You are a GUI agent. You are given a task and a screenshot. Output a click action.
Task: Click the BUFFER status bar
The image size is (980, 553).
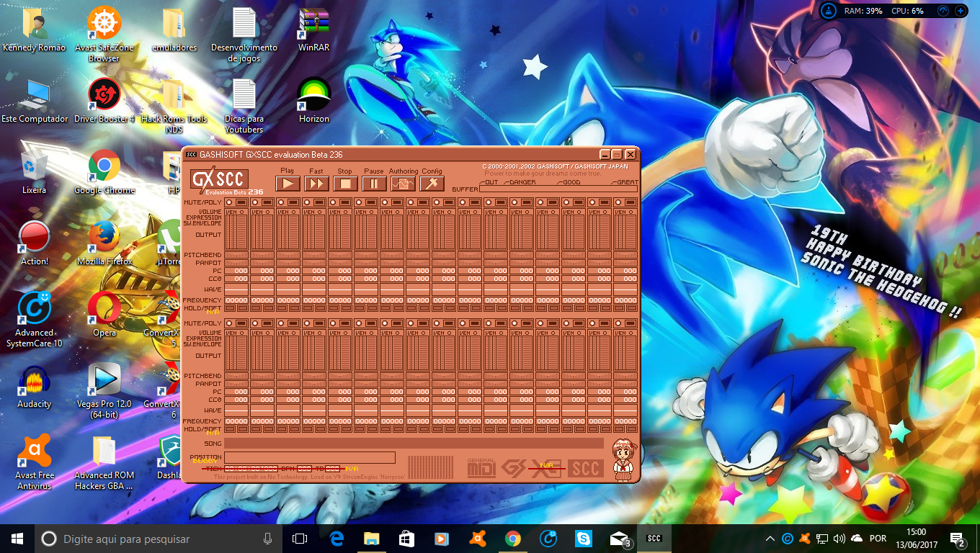click(559, 189)
